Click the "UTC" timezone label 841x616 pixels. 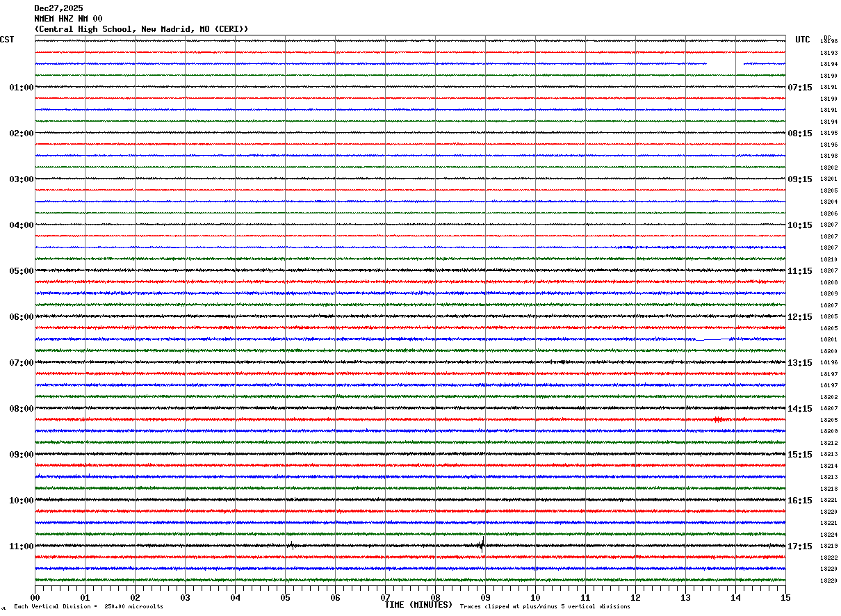point(803,40)
